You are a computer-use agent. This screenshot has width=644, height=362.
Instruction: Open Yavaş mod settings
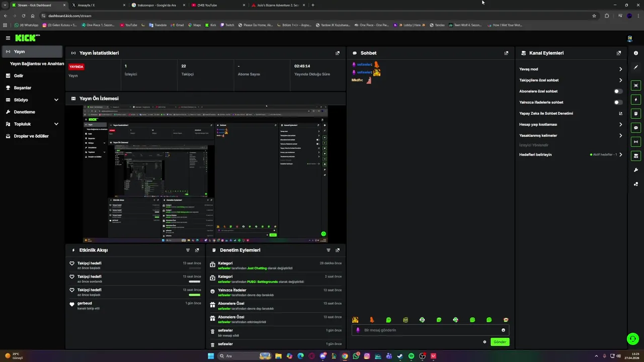click(x=571, y=69)
